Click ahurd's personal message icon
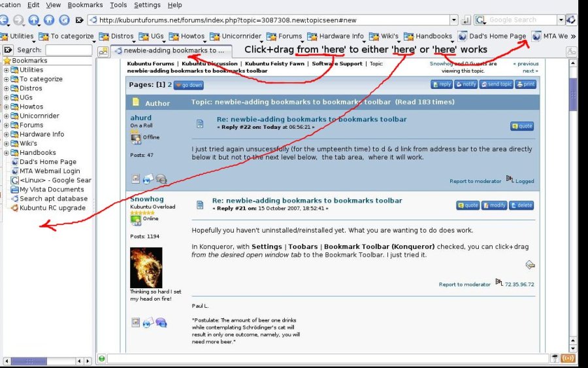The image size is (588, 368). (161, 179)
